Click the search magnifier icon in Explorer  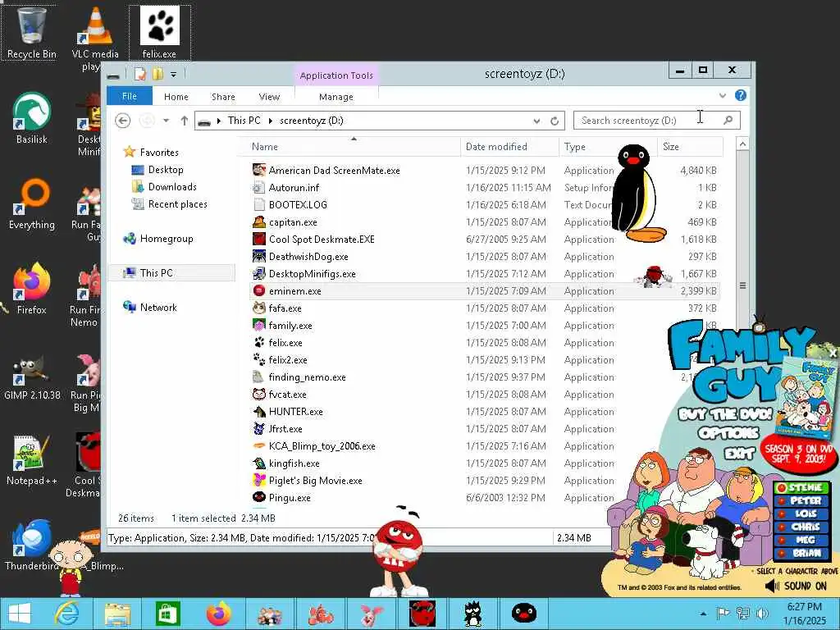point(728,121)
